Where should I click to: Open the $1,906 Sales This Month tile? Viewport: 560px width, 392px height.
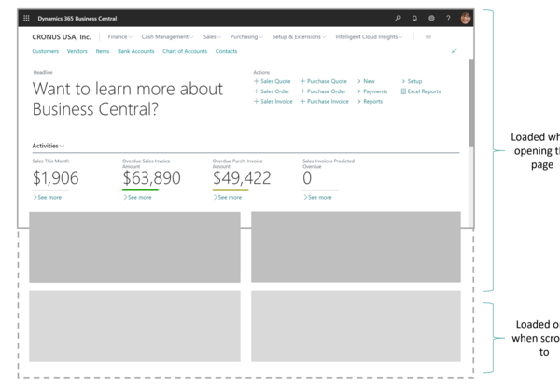point(55,177)
